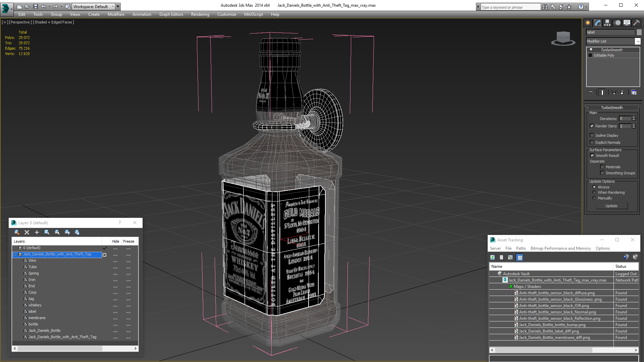
Task: Click the Shaded + Edged Faces viewport label
Action: [x=54, y=22]
